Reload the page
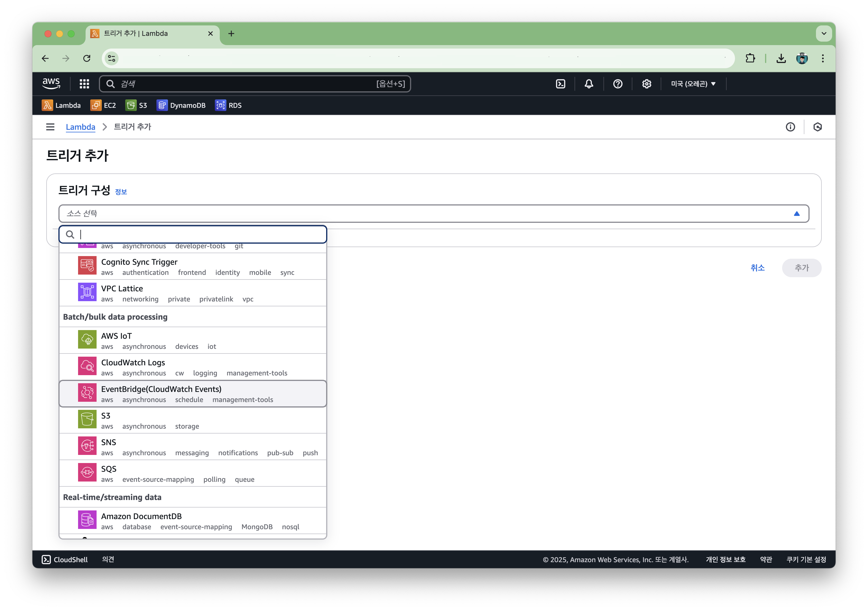 point(87,58)
